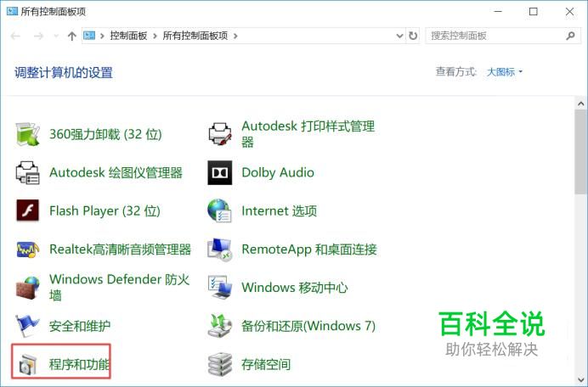Open Realtek高清晰音频管理器 icon
The width and height of the screenshot is (588, 387).
(x=27, y=250)
